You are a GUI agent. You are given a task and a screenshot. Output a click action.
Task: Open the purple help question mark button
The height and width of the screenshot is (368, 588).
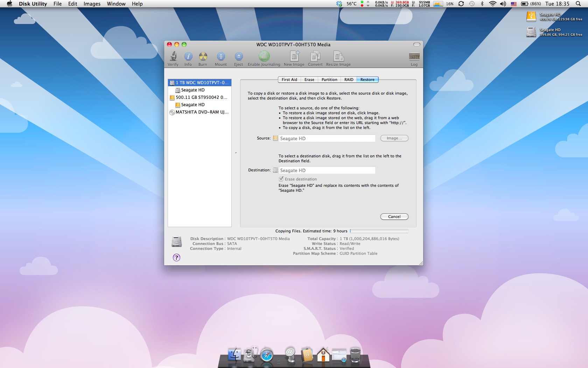coord(176,258)
